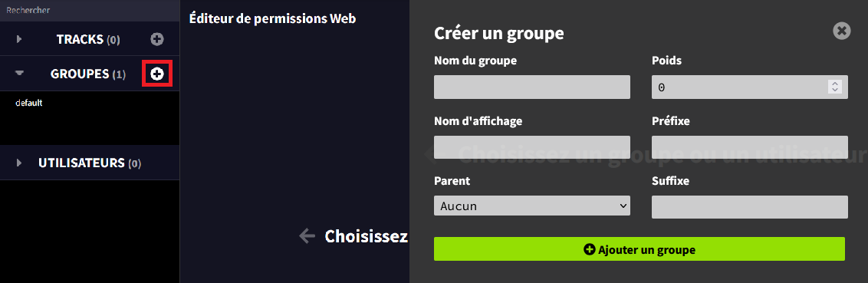Click the TRACKS section header
The height and width of the screenshot is (283, 868).
pyautogui.click(x=90, y=39)
